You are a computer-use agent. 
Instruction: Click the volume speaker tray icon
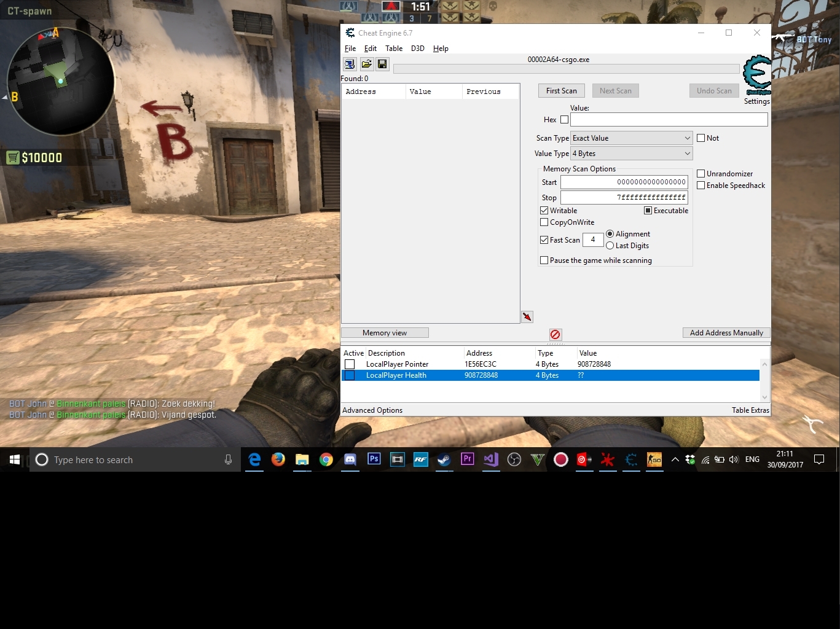coord(734,459)
